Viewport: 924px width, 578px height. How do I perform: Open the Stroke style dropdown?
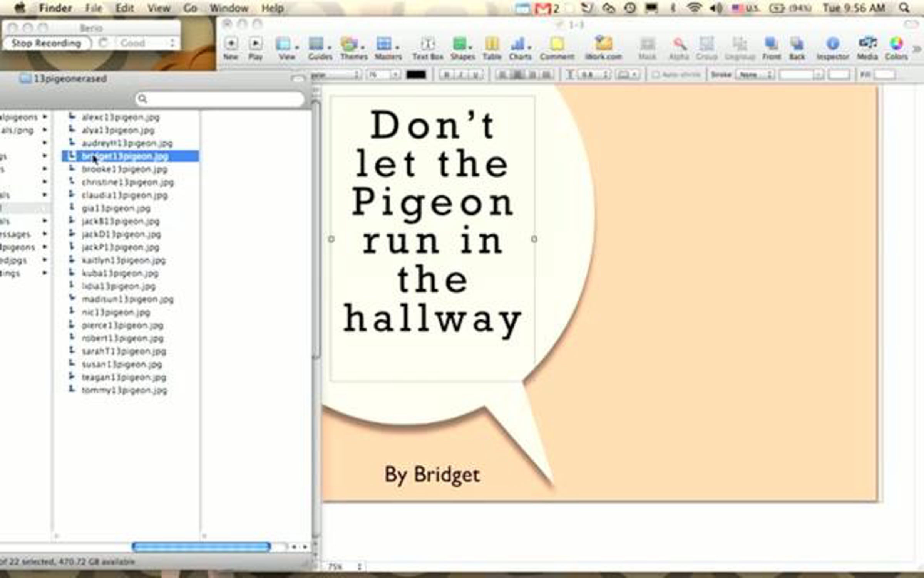pyautogui.click(x=755, y=74)
